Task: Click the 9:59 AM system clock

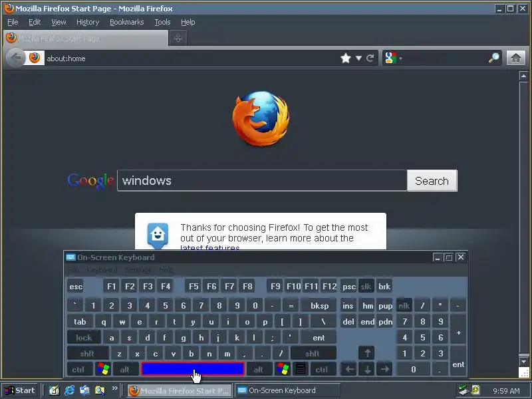Action: [x=506, y=391]
